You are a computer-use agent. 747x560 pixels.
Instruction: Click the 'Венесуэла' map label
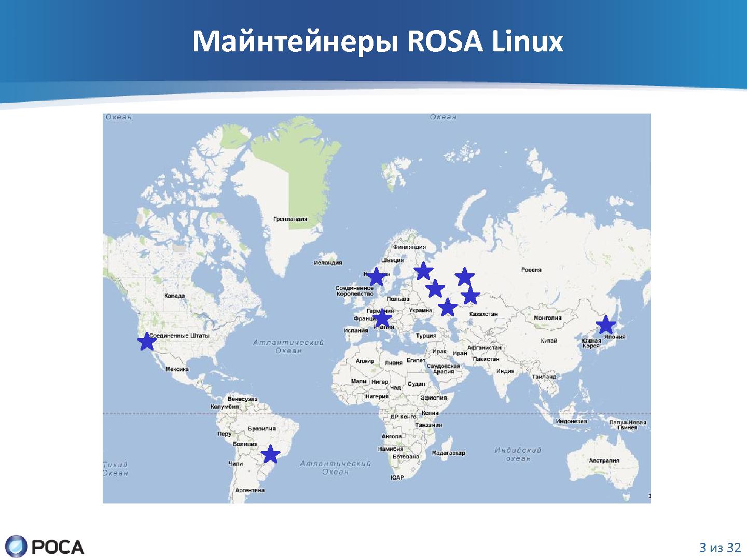[242, 399]
